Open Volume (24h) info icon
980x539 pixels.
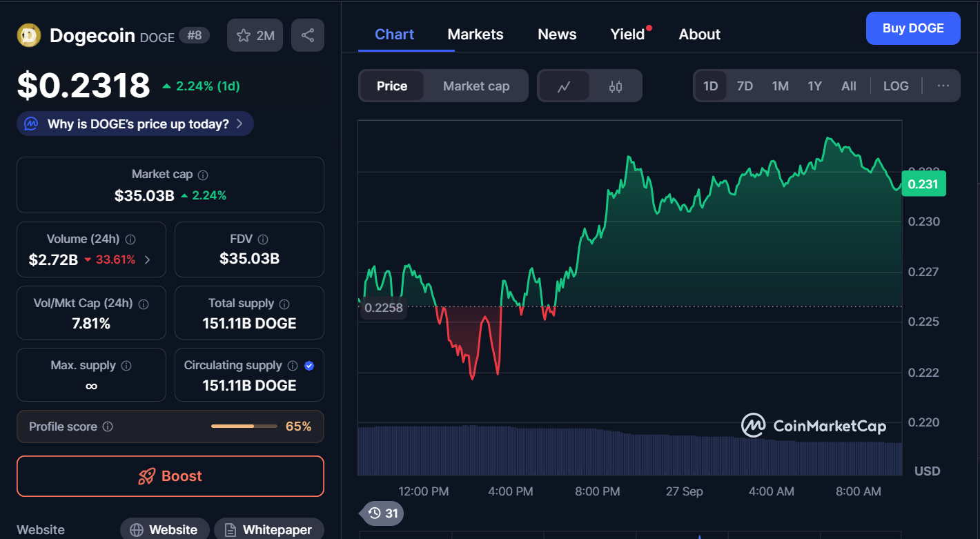click(x=130, y=239)
